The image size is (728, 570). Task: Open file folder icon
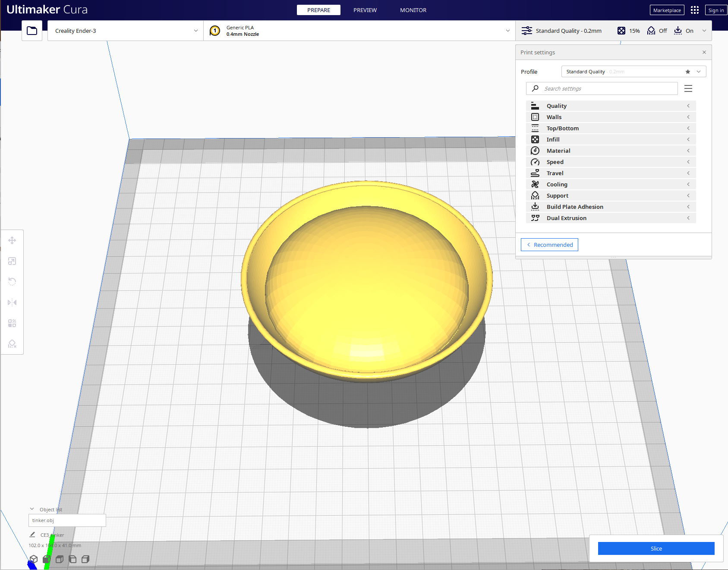32,31
